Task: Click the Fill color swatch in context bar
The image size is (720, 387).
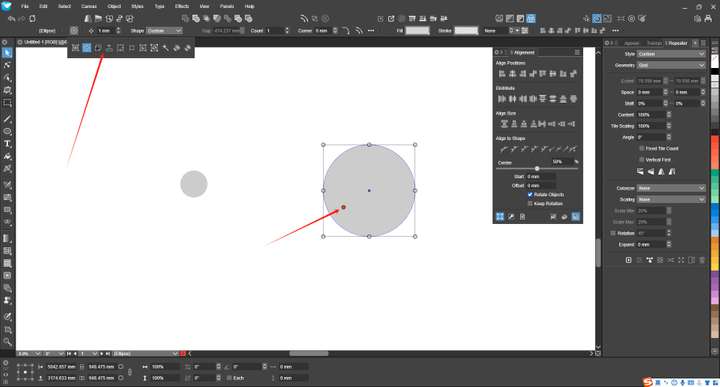Action: (417, 31)
